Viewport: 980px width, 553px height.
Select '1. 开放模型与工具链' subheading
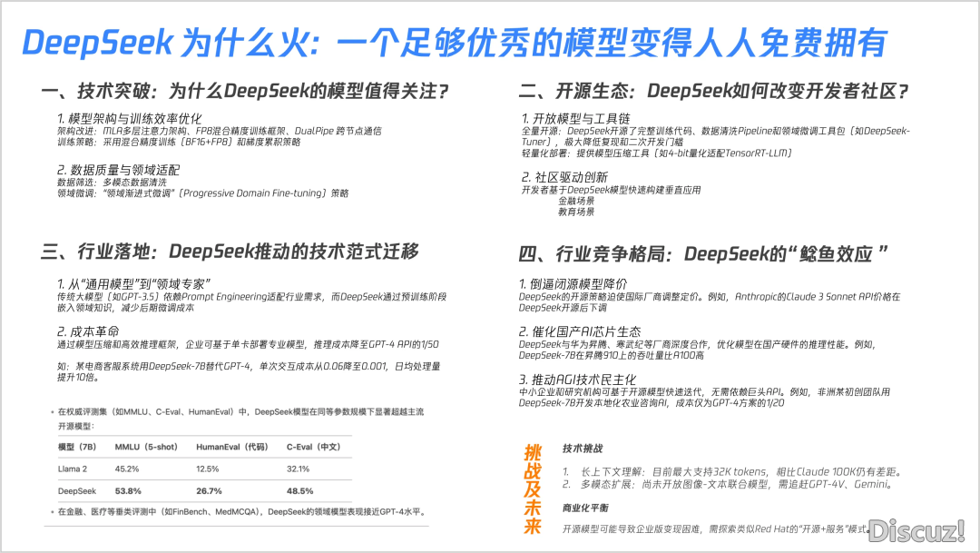(575, 118)
